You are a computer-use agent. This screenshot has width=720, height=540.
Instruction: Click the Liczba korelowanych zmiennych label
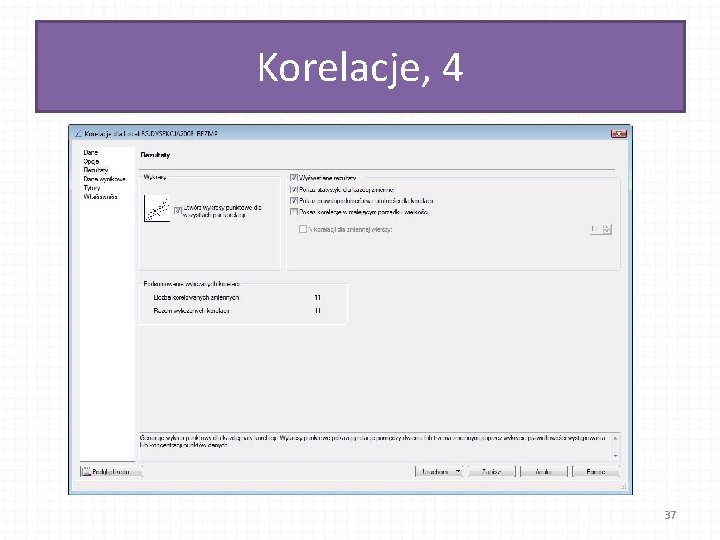click(196, 298)
